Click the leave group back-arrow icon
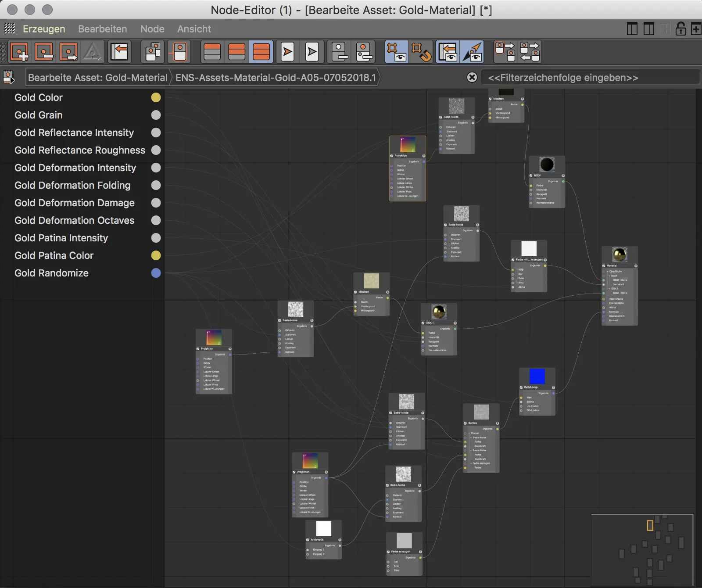The width and height of the screenshot is (702, 588). click(119, 52)
